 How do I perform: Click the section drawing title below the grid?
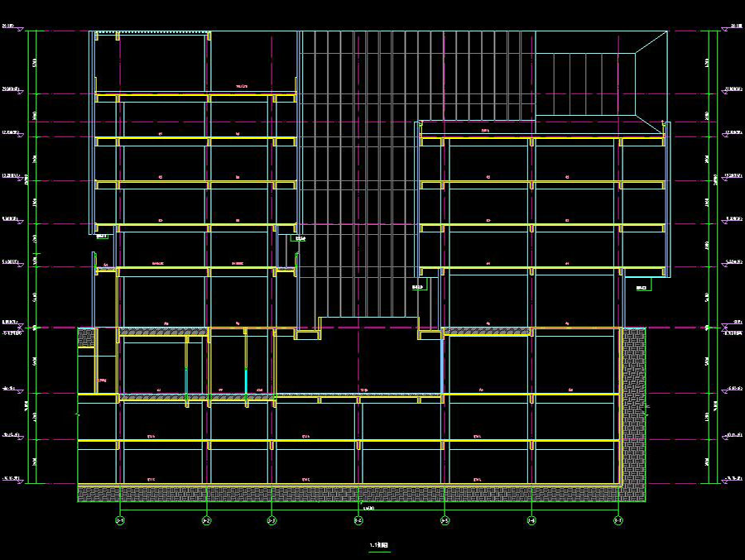pyautogui.click(x=379, y=546)
